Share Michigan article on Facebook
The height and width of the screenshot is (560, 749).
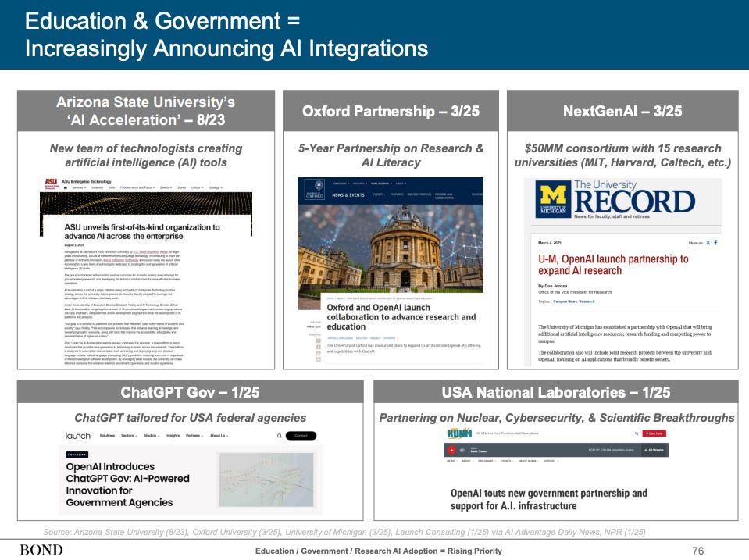click(x=715, y=243)
